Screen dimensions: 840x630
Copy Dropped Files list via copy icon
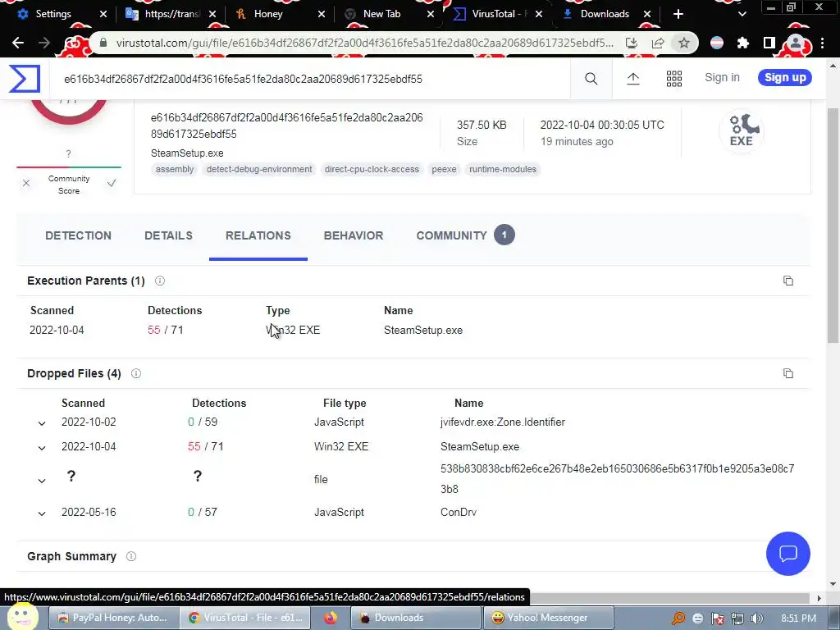(788, 373)
